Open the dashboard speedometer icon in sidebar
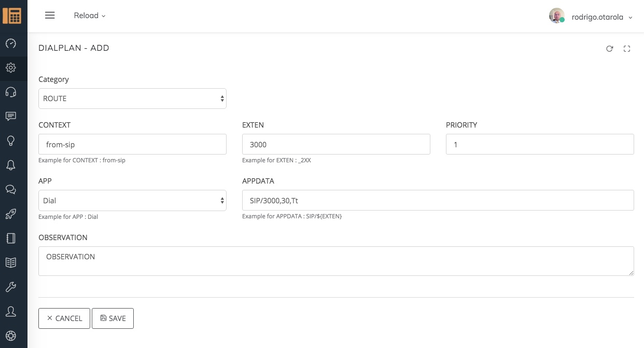Screen dimensions: 644x348 click(11, 44)
